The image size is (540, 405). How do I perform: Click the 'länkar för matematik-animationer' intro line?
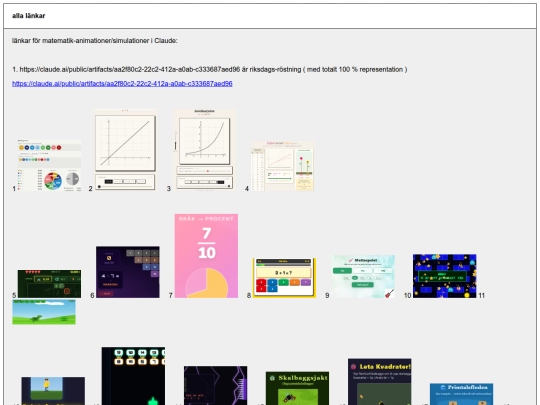click(95, 41)
